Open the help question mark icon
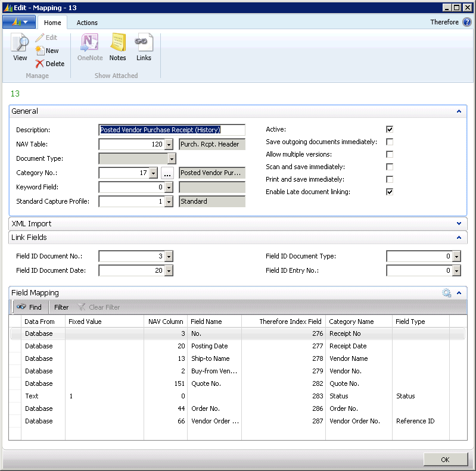The width and height of the screenshot is (476, 471). pos(467,22)
